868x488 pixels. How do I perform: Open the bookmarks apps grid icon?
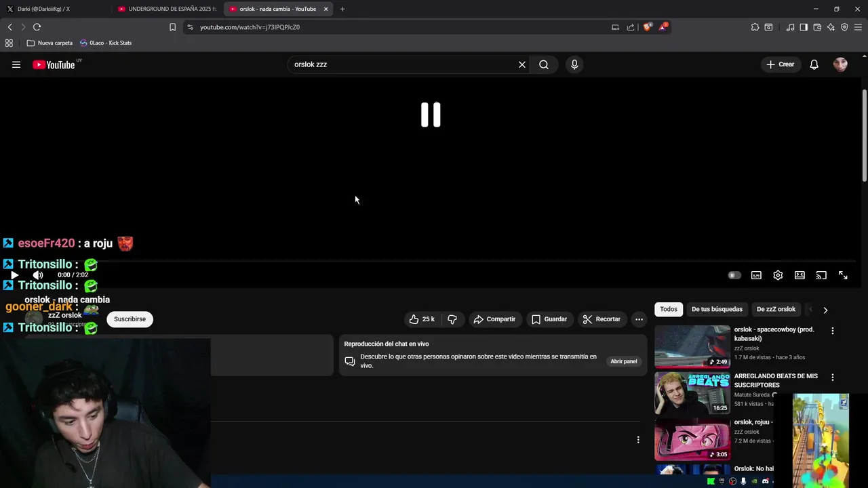(x=9, y=43)
